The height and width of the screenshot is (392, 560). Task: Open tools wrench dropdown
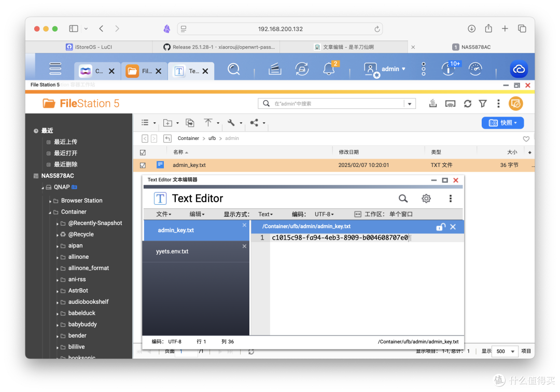click(x=235, y=123)
